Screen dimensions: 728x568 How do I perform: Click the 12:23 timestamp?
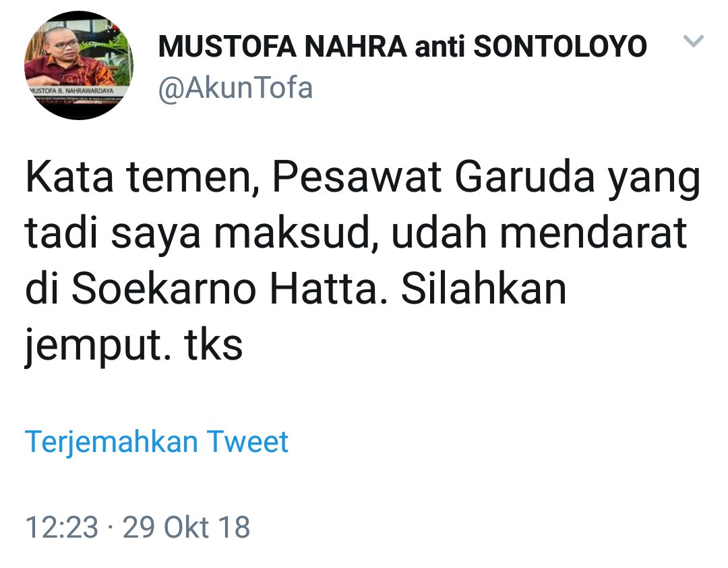pyautogui.click(x=62, y=528)
